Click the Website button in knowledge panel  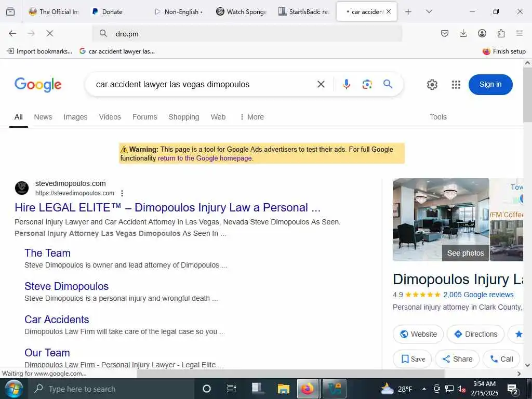pyautogui.click(x=418, y=334)
